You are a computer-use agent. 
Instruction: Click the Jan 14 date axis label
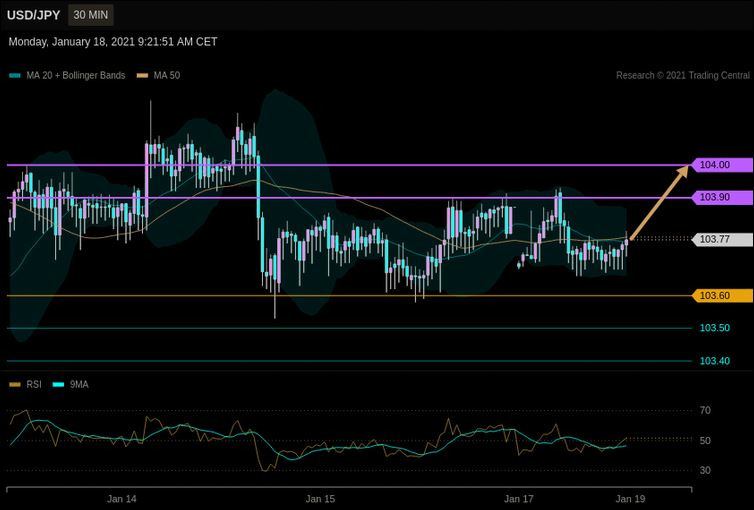(x=122, y=499)
